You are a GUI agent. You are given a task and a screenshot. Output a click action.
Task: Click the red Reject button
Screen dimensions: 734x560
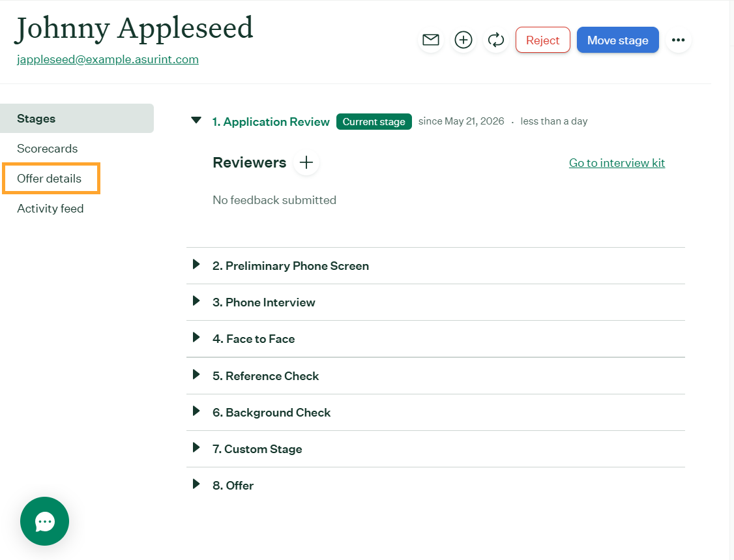(542, 40)
